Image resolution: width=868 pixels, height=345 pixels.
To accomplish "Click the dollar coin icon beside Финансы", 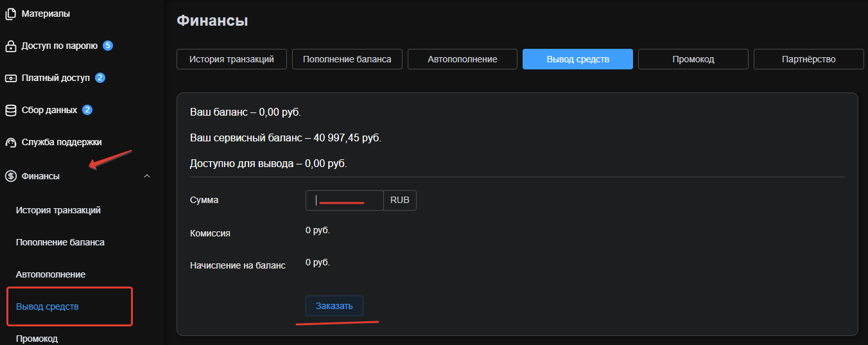I will 10,176.
